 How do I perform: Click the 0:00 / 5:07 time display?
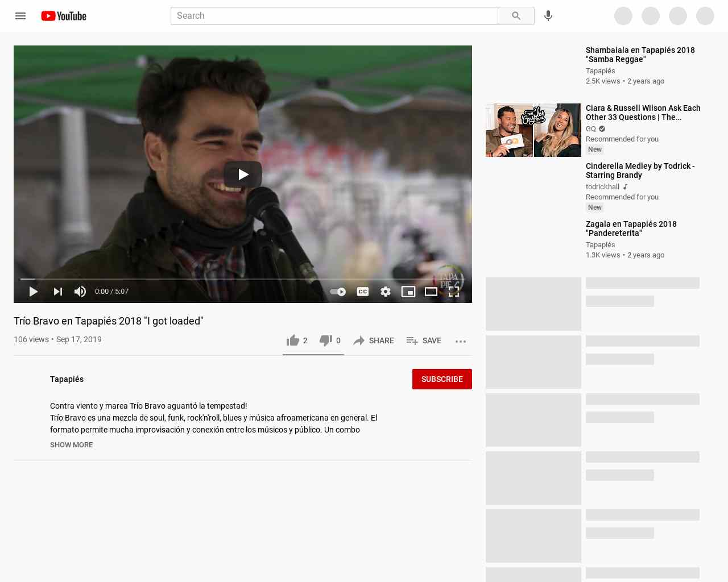click(x=111, y=292)
